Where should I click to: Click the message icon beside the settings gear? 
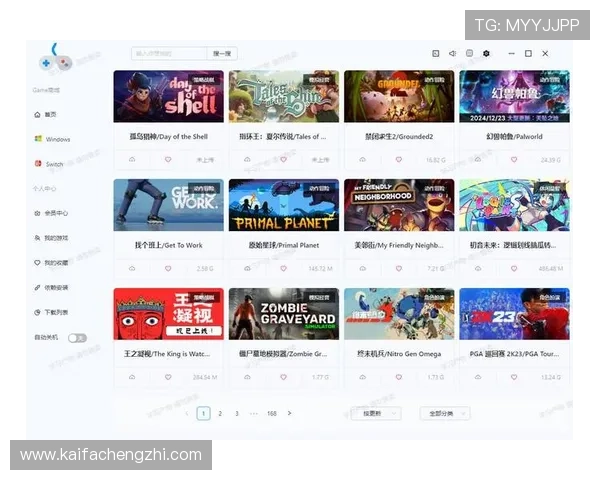470,54
